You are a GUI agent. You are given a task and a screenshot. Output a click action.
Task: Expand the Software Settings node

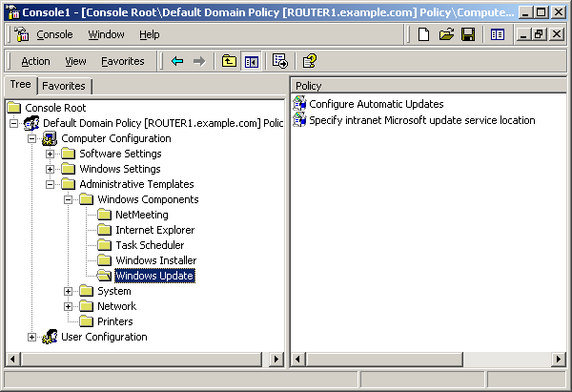[x=51, y=154]
